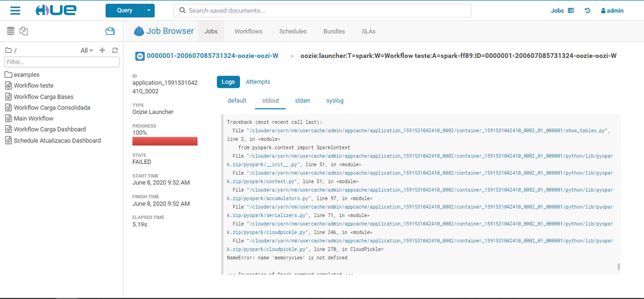
Task: Click the plus icon to create document
Action: (x=102, y=50)
